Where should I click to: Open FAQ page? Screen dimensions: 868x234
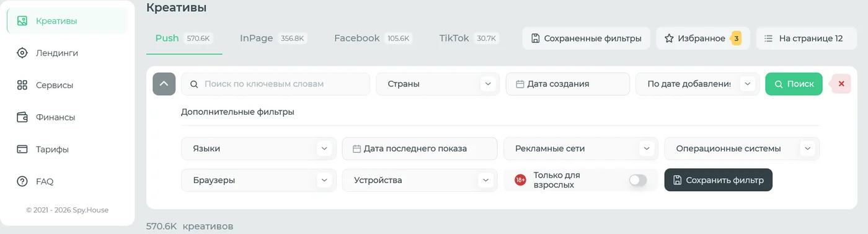click(x=68, y=182)
